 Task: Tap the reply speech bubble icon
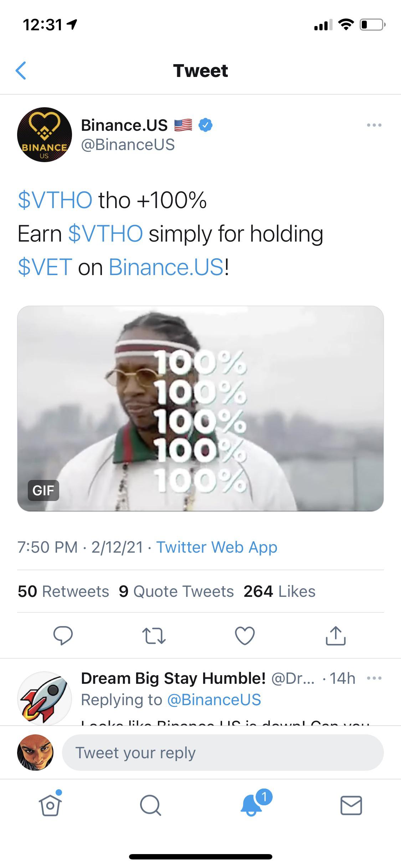(x=63, y=636)
